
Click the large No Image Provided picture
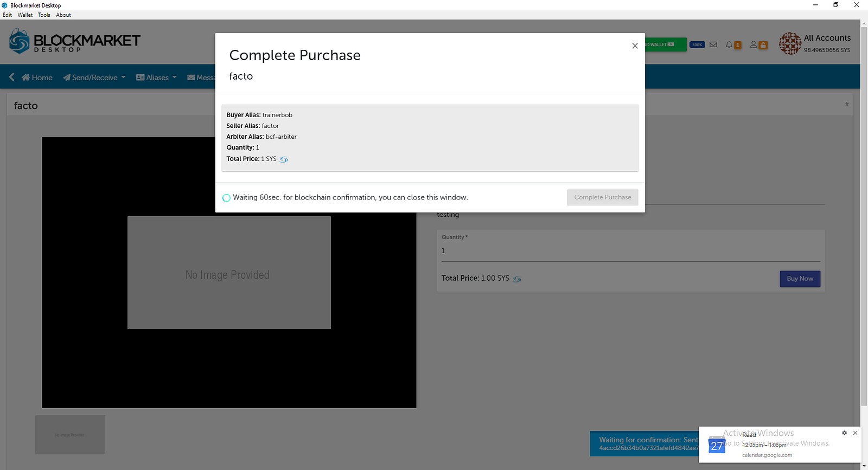(x=229, y=273)
